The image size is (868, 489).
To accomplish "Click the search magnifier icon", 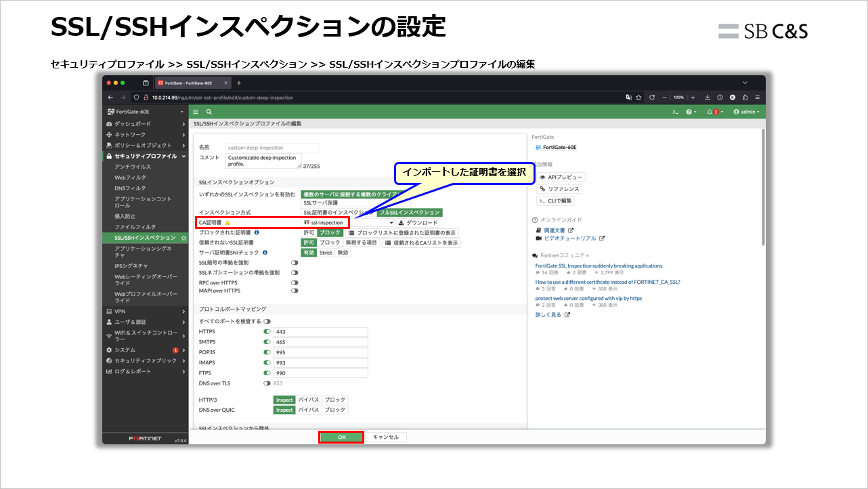I will click(x=209, y=112).
